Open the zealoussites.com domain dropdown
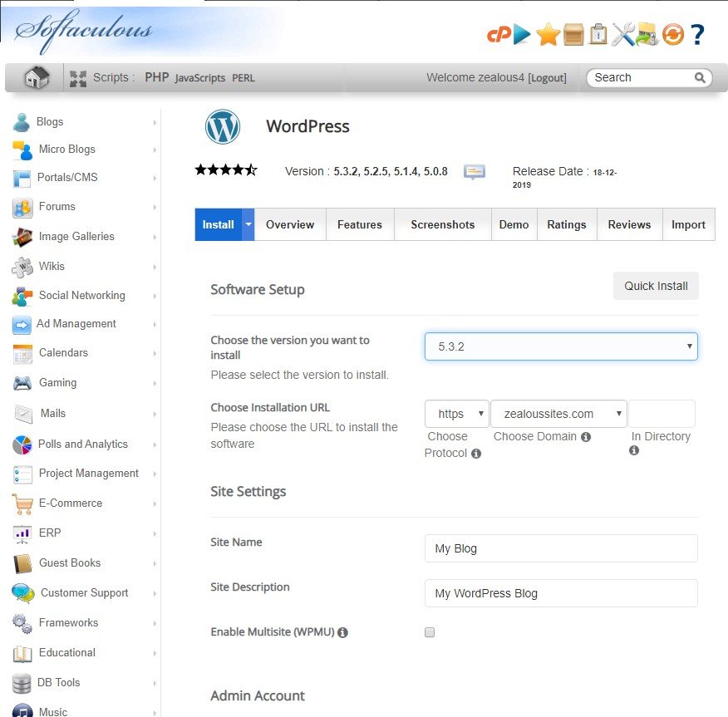Image resolution: width=728 pixels, height=717 pixels. click(x=558, y=414)
